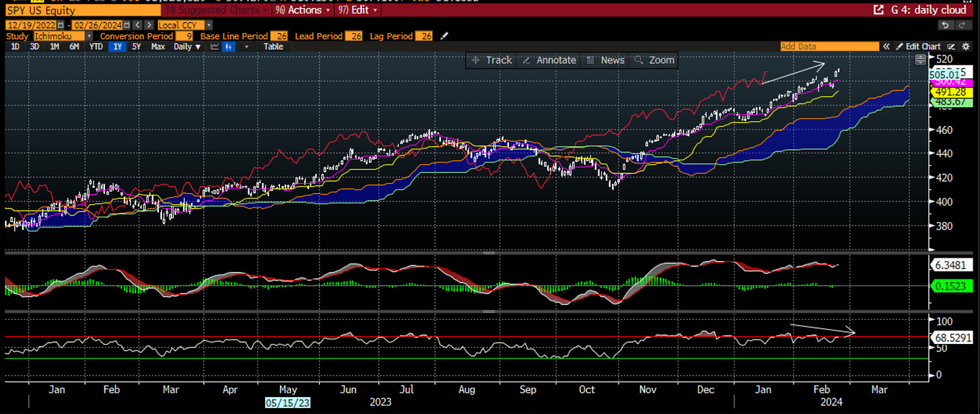Screen dimensions: 980x414
Task: Select the candlestick bar chart type
Action: tap(229, 46)
